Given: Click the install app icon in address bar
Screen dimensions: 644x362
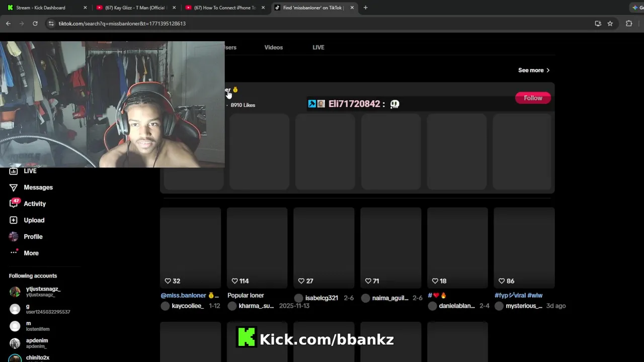Looking at the screenshot, I should coord(598,23).
